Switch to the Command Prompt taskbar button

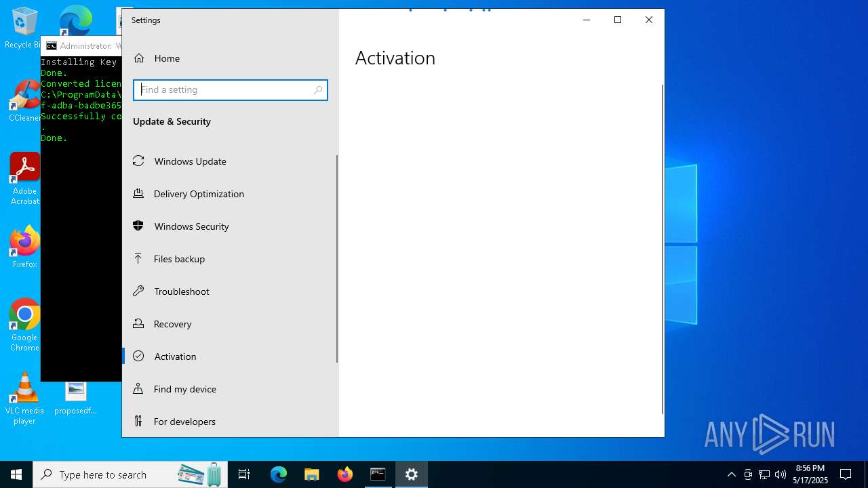tap(378, 474)
